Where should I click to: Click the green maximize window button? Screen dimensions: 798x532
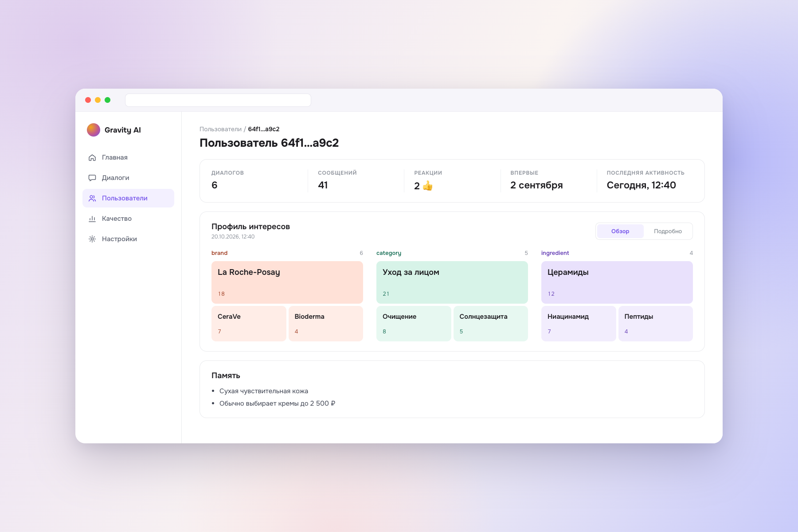(x=107, y=100)
